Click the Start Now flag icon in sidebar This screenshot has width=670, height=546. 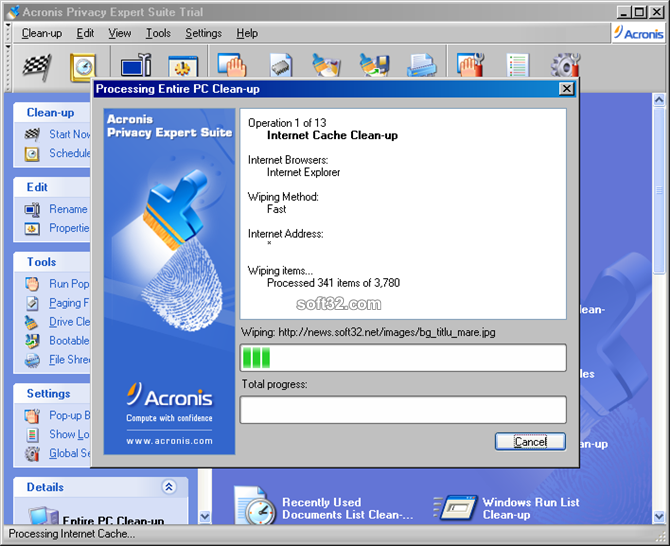point(32,134)
